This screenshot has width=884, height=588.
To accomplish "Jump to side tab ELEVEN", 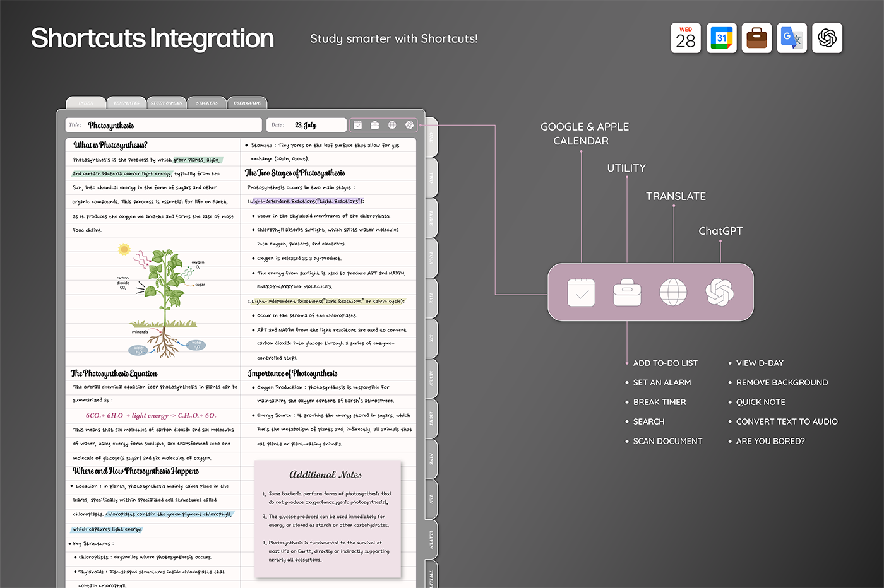I will click(x=431, y=539).
